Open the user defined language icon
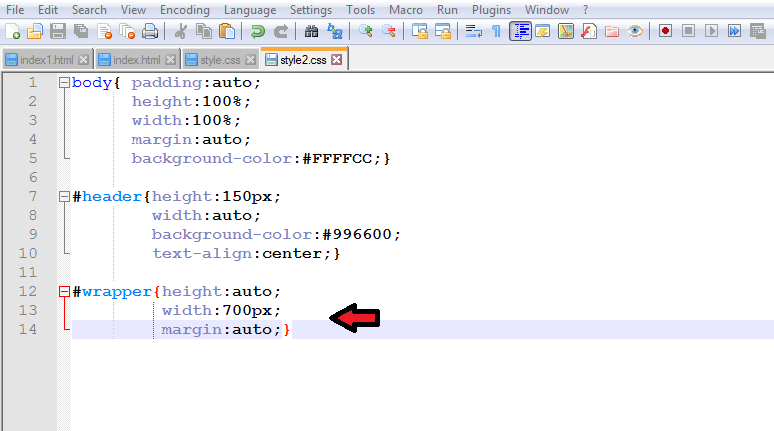 pyautogui.click(x=543, y=31)
